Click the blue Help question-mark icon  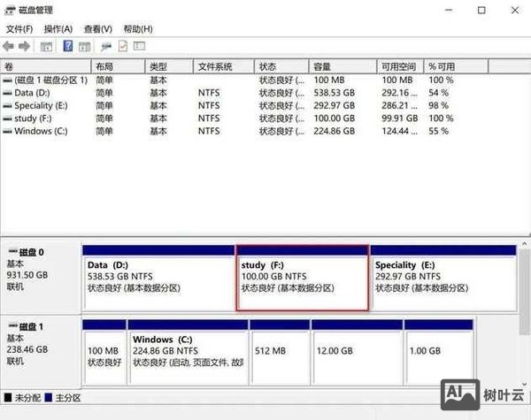coord(67,46)
